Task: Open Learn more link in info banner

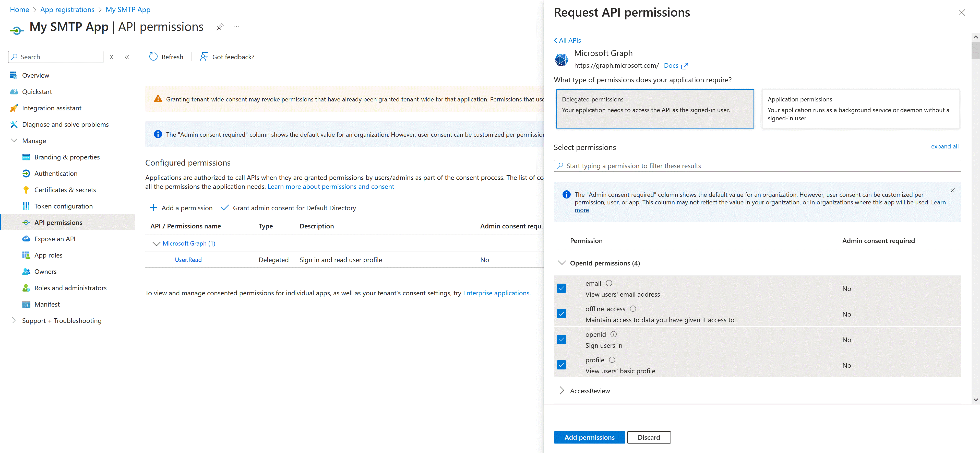Action: (938, 203)
